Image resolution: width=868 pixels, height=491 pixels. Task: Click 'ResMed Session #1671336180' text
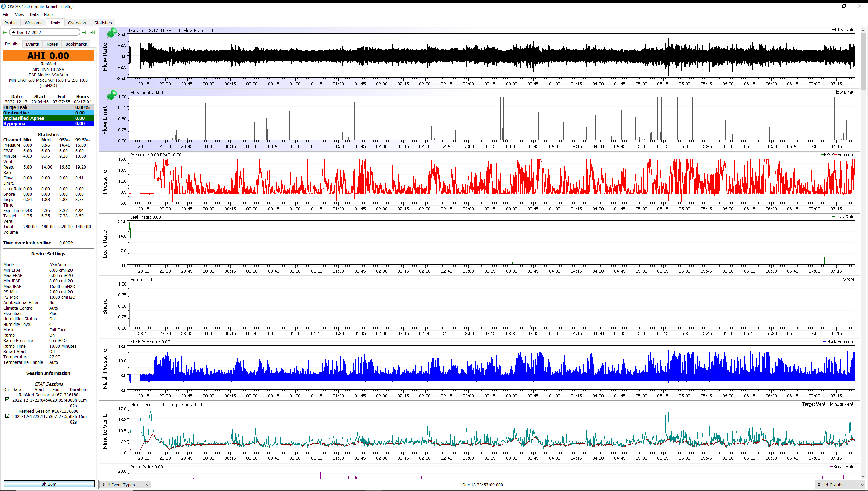48,395
